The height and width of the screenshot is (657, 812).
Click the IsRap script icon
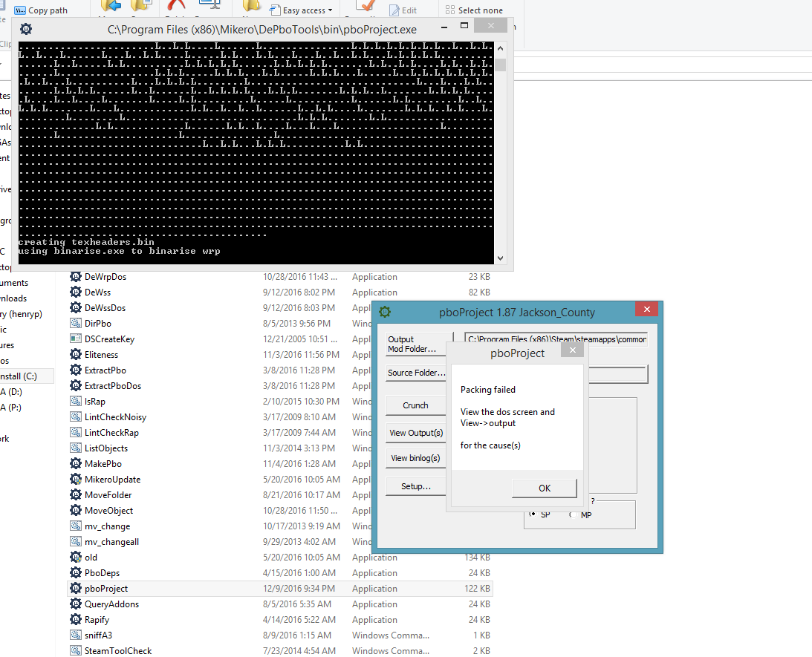coord(76,401)
